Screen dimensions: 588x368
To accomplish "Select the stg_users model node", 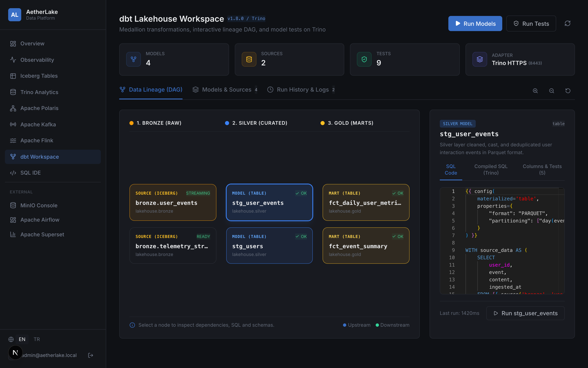I will pos(269,245).
